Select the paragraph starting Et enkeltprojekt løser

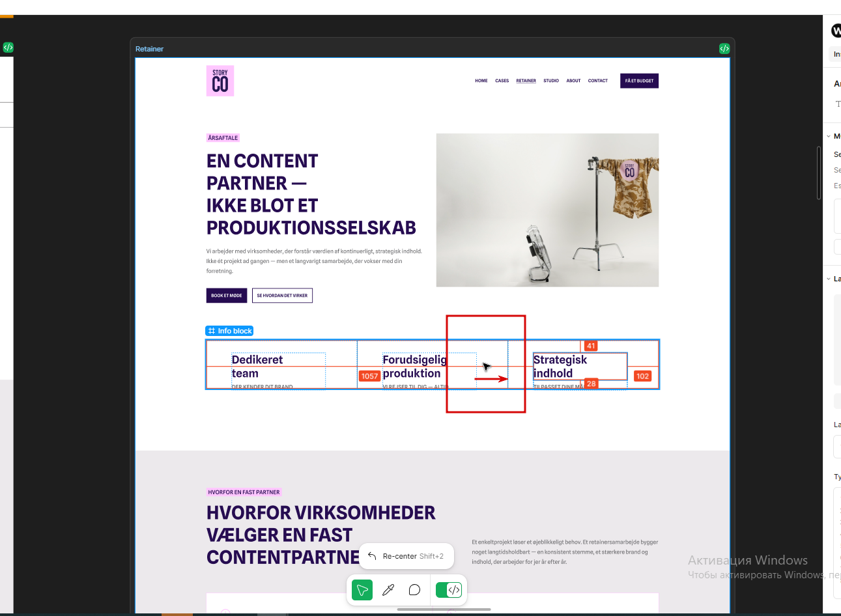click(565, 552)
